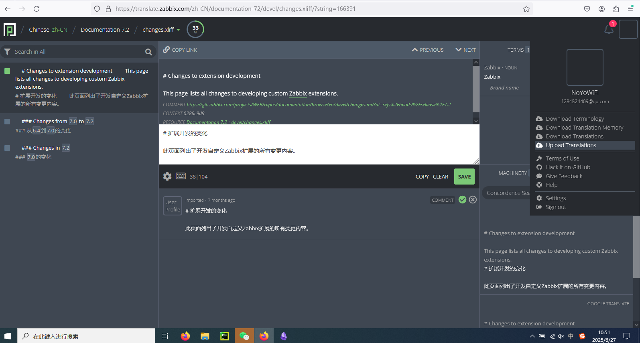Focus the Search in All field

78,52
